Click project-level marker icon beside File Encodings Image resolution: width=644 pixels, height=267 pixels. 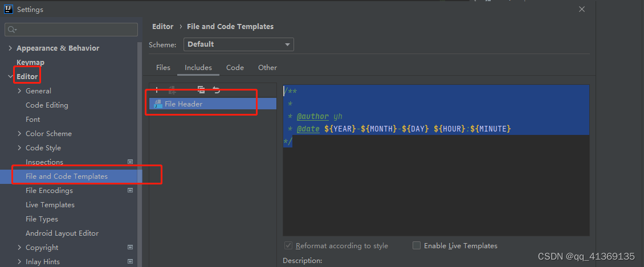[130, 190]
